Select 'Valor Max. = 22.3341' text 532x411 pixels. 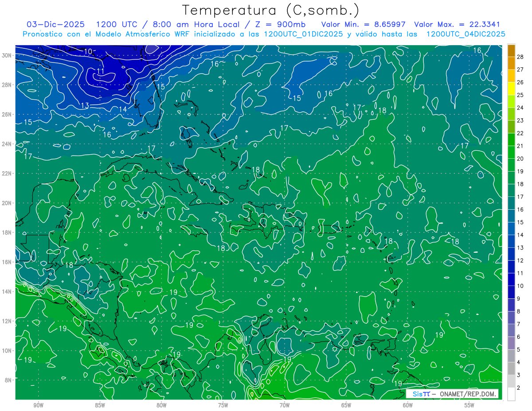457,24
